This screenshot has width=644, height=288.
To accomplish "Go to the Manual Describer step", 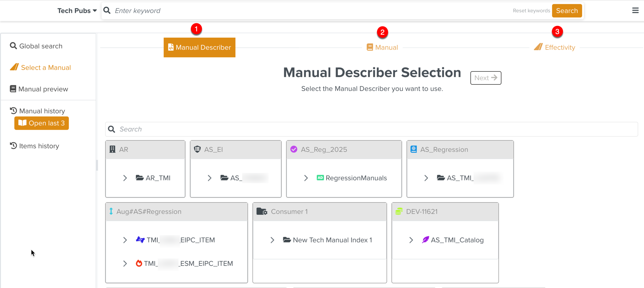I will point(199,47).
